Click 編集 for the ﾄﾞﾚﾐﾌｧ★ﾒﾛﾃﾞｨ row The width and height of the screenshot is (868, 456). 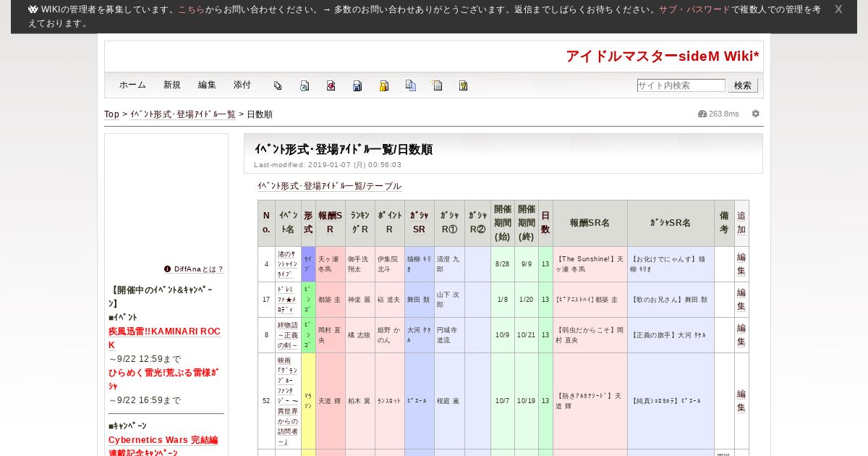coord(741,300)
